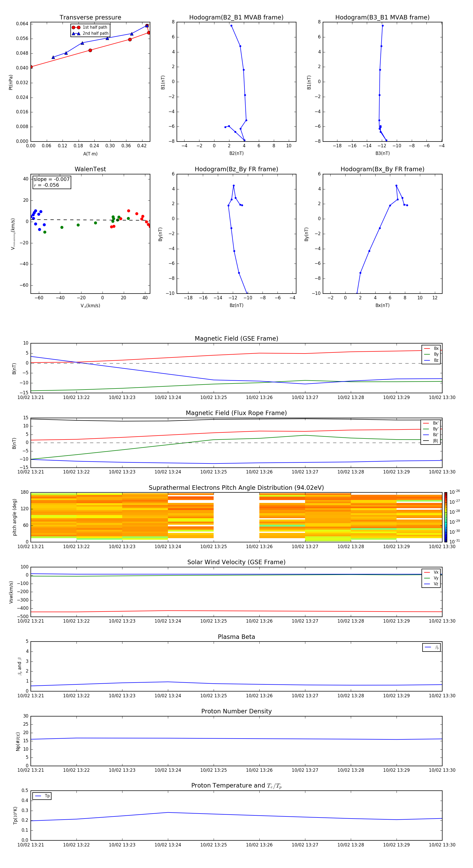Click the 'Proton Number Density' title

(236, 711)
